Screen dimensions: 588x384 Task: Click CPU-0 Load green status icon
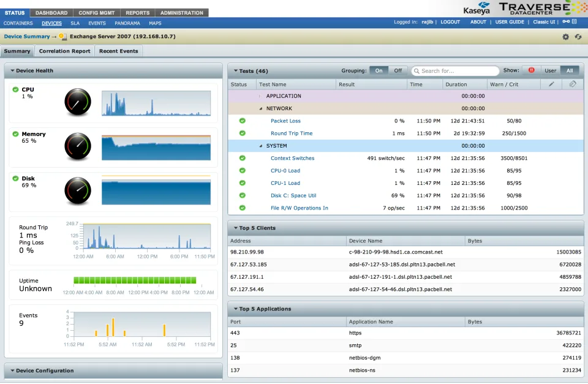pyautogui.click(x=243, y=170)
